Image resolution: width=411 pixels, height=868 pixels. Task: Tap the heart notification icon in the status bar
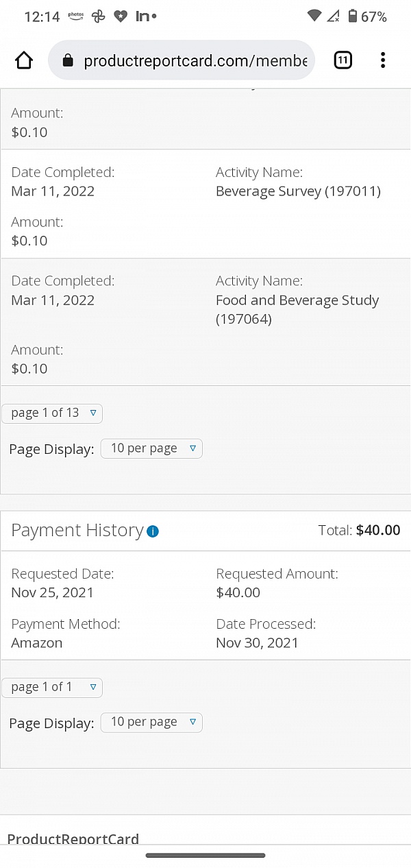point(121,16)
